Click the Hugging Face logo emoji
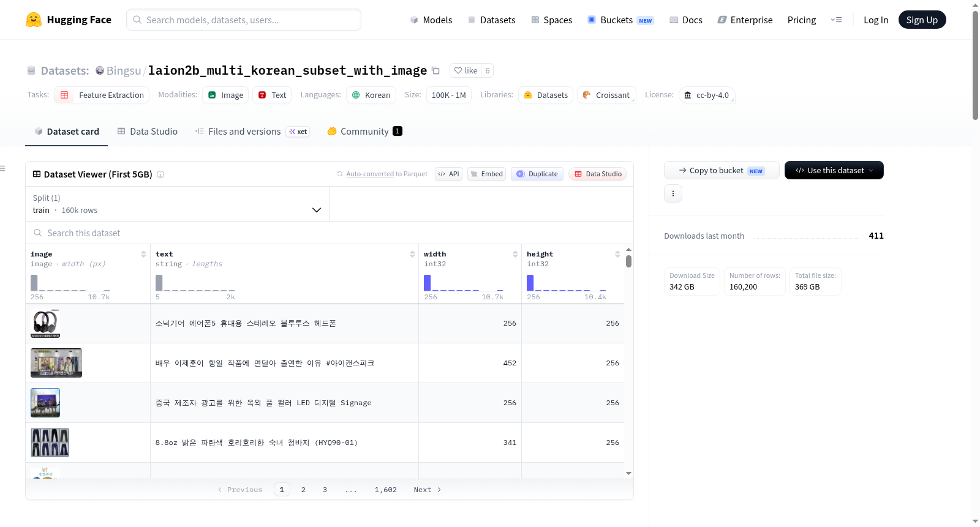Image resolution: width=980 pixels, height=527 pixels. click(x=34, y=20)
